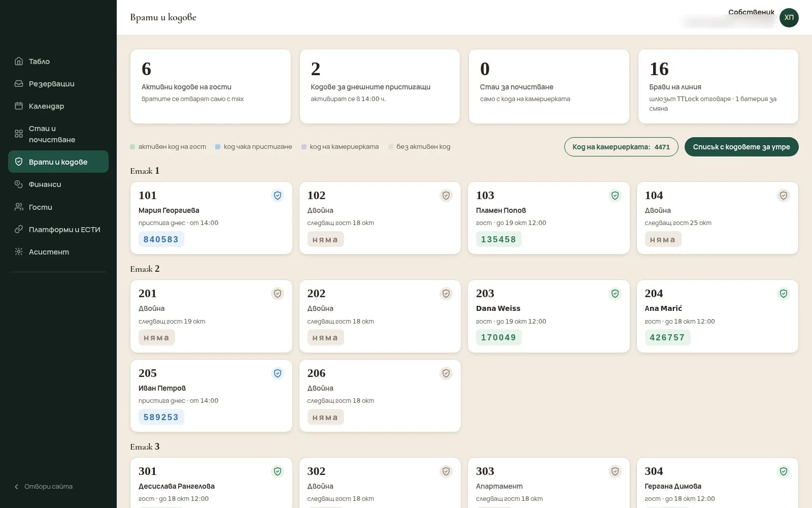Viewport: 812px width, 508px height.
Task: Click the Платформи и ЕСТИ link icon
Action: [19, 229]
